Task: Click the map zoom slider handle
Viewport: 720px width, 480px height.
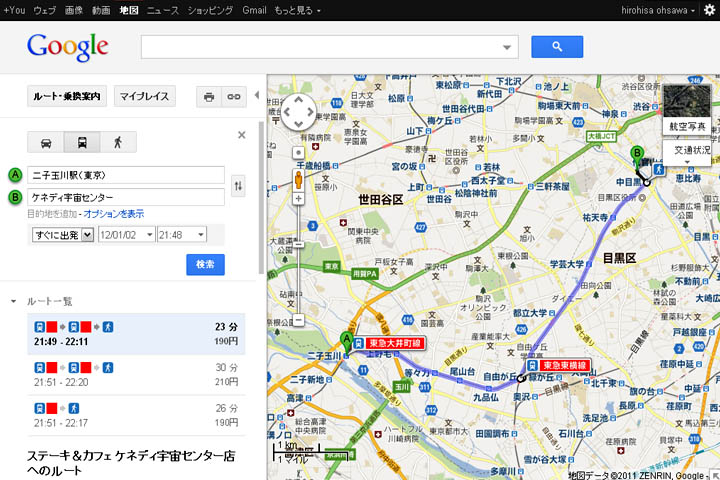Action: pyautogui.click(x=298, y=245)
